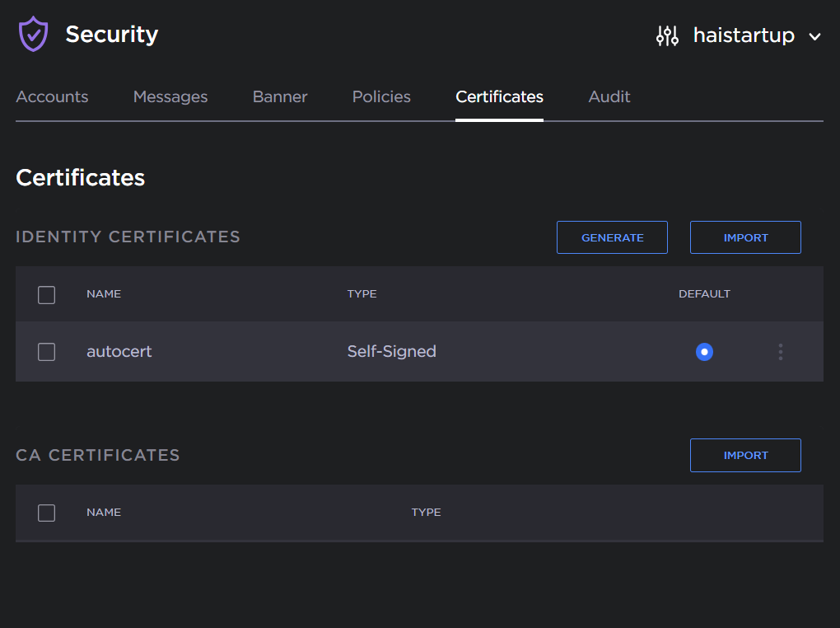Check the autocert certificate checkbox
Image resolution: width=840 pixels, height=628 pixels.
coord(47,352)
